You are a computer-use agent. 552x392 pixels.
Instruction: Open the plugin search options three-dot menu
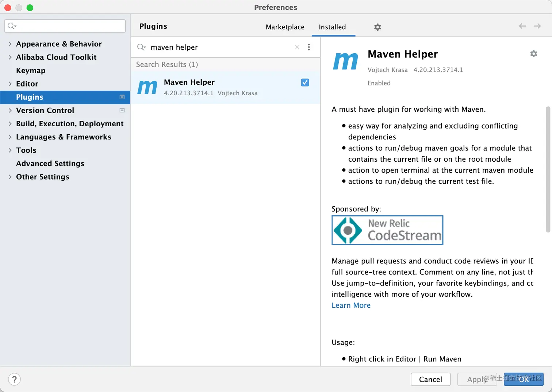coord(309,47)
